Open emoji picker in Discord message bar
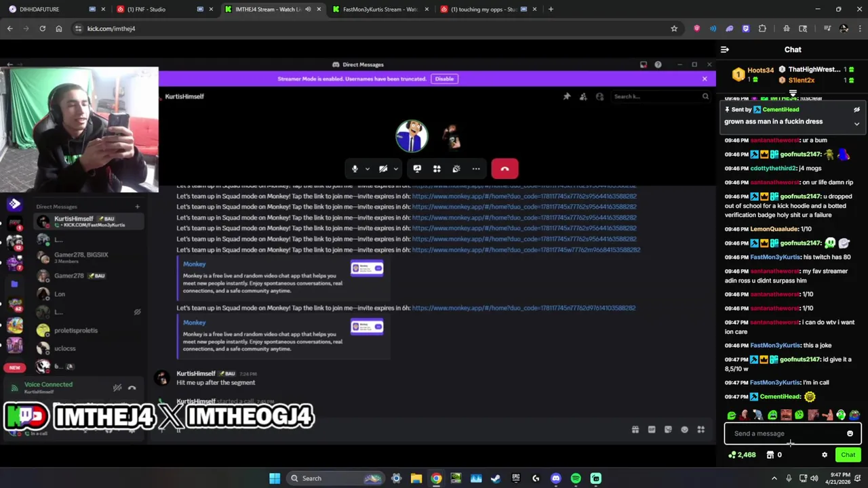This screenshot has height=488, width=868. point(684,430)
